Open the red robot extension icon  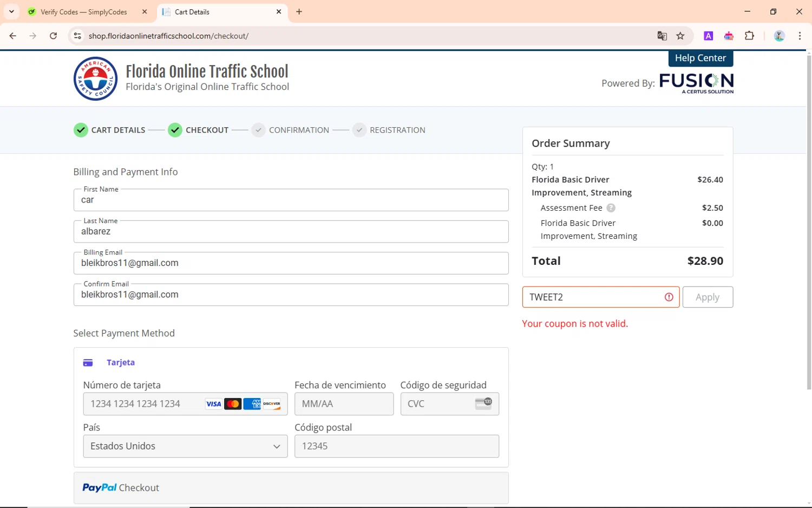coord(729,36)
